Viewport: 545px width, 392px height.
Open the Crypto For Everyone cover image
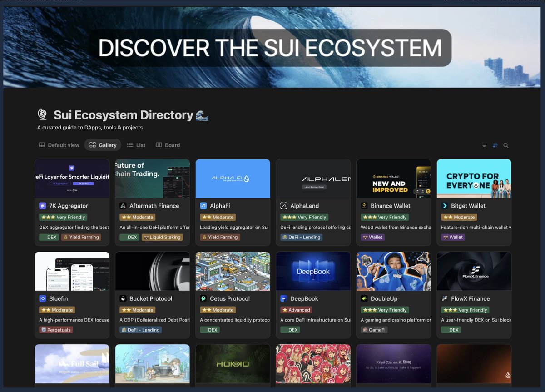tap(474, 179)
